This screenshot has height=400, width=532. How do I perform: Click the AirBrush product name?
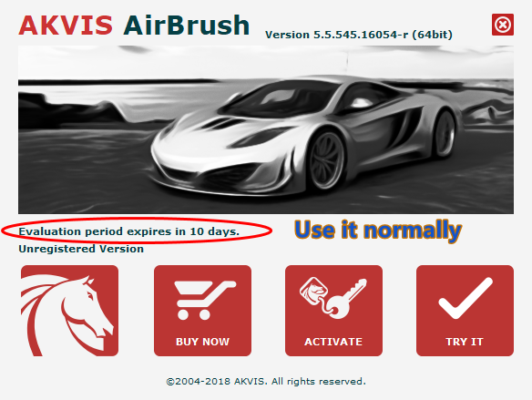pyautogui.click(x=187, y=26)
